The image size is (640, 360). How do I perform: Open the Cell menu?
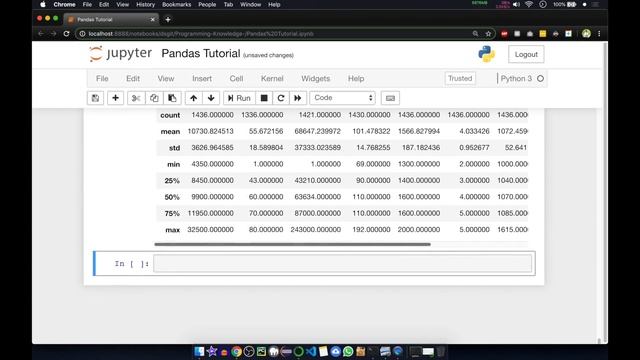(x=236, y=78)
